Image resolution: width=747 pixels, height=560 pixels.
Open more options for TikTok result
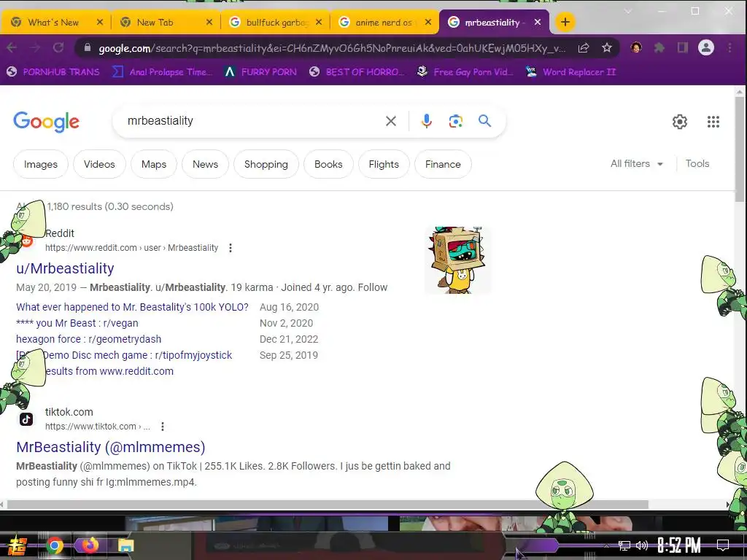point(163,426)
